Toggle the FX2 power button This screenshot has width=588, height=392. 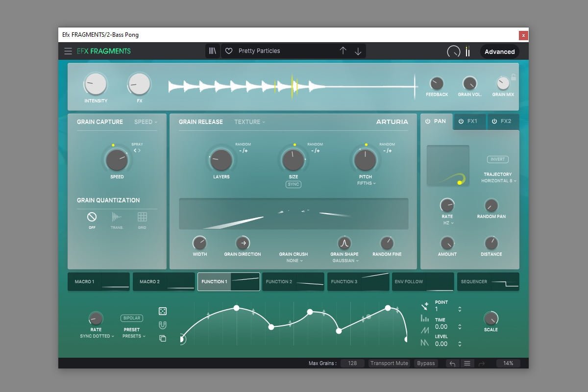[x=494, y=121]
